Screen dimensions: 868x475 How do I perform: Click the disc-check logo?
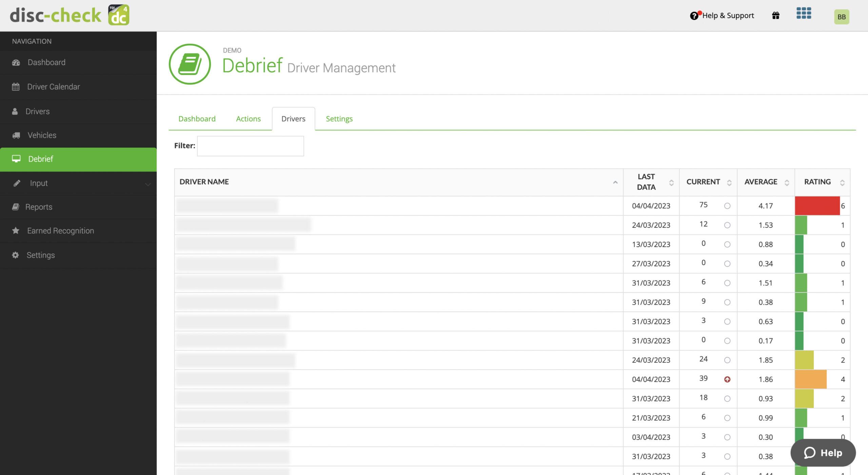pyautogui.click(x=70, y=15)
